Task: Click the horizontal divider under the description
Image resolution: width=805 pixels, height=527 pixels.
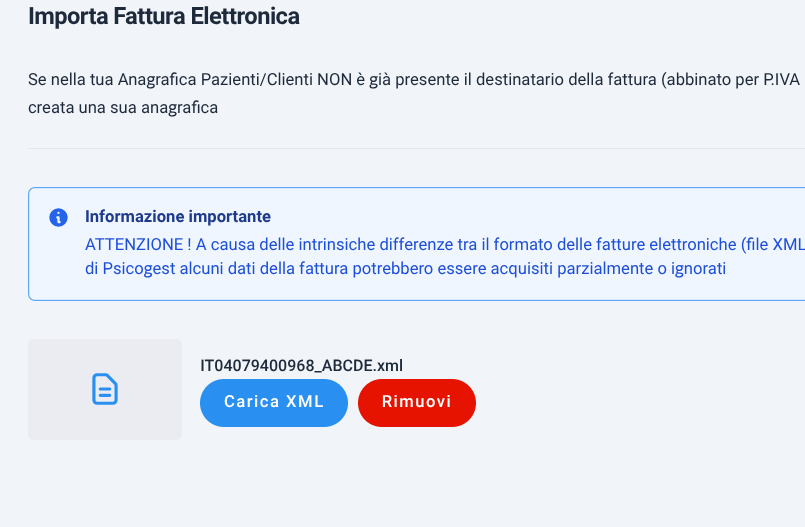Action: tap(416, 149)
